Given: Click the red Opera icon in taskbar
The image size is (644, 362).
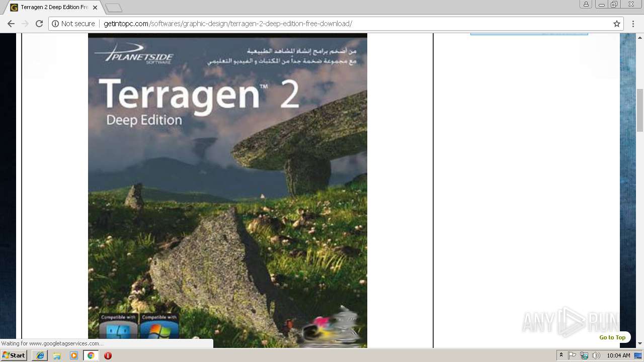Looking at the screenshot, I should tap(108, 355).
